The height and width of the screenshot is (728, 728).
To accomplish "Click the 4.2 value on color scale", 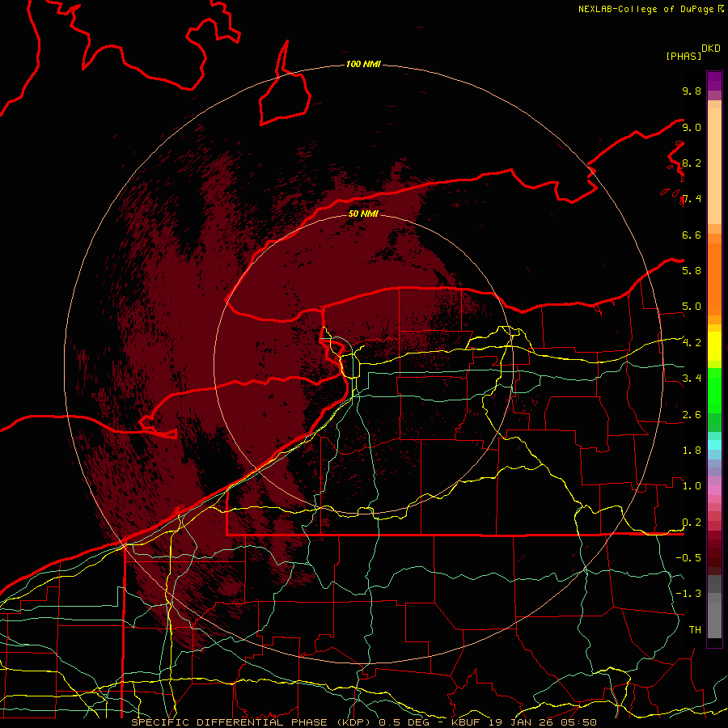I will click(x=692, y=343).
